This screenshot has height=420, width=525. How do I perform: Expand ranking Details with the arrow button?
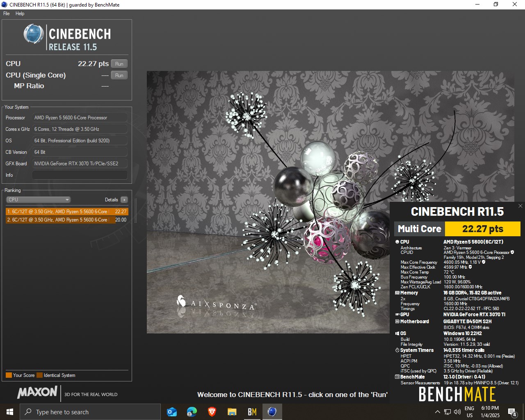tap(124, 200)
